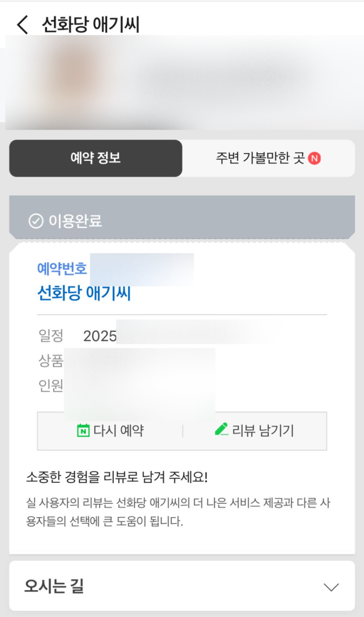Tap the 리뷰 남기기 button text
The image size is (364, 617).
[263, 430]
